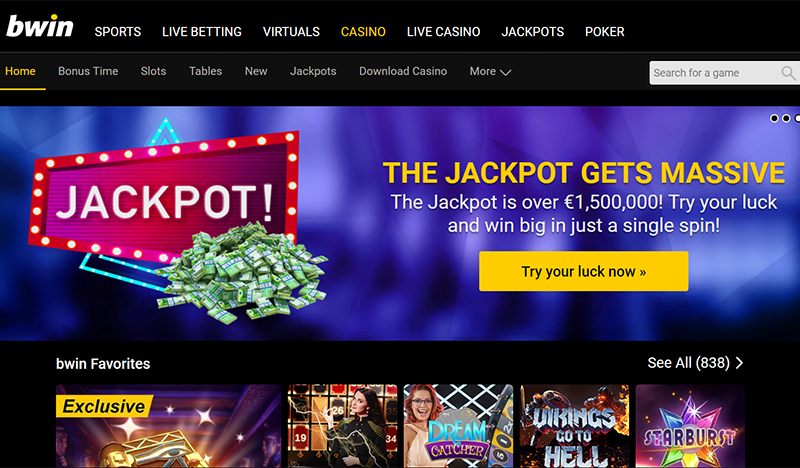Click the See All (838) arrow

click(x=739, y=363)
